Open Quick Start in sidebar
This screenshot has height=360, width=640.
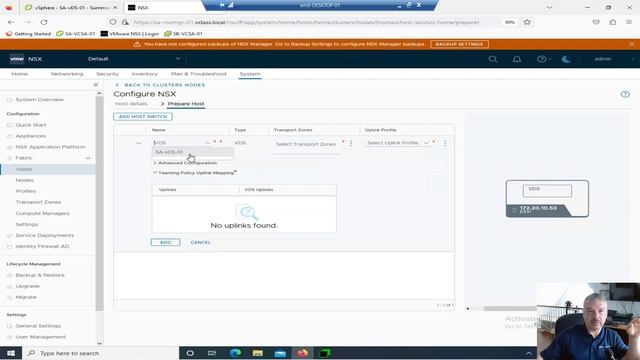click(x=31, y=125)
